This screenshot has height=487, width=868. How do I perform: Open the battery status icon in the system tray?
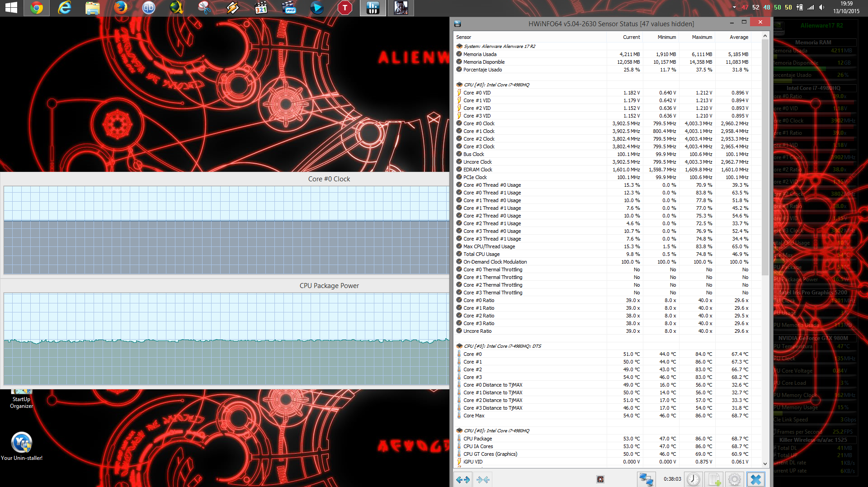click(800, 8)
